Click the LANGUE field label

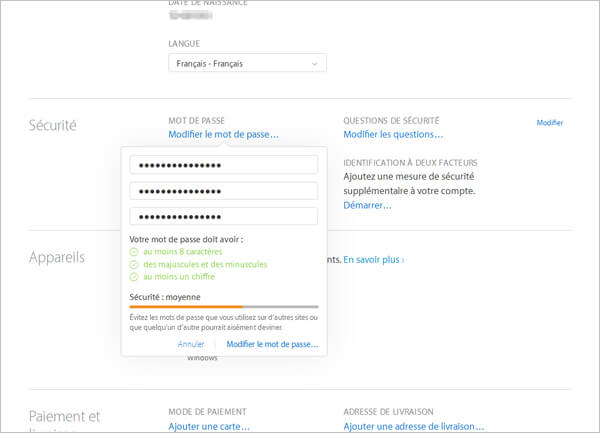pos(184,44)
